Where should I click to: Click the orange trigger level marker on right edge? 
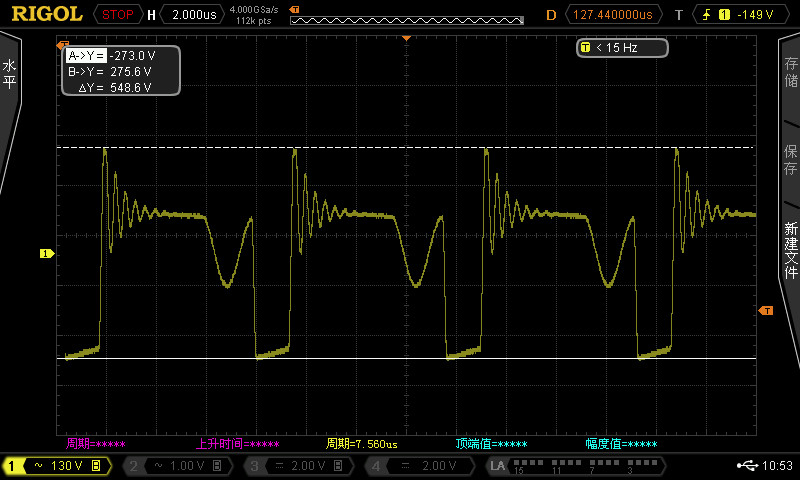[766, 311]
